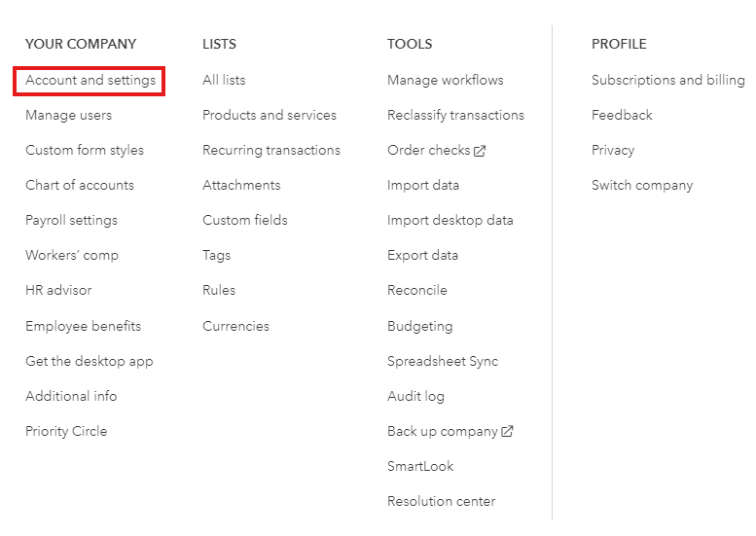
Task: Go to Payroll settings
Action: click(x=71, y=221)
